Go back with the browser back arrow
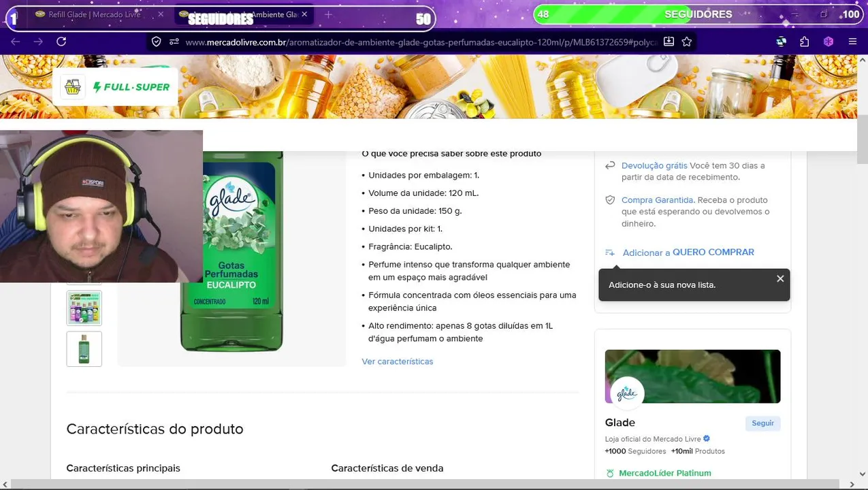 [x=16, y=42]
